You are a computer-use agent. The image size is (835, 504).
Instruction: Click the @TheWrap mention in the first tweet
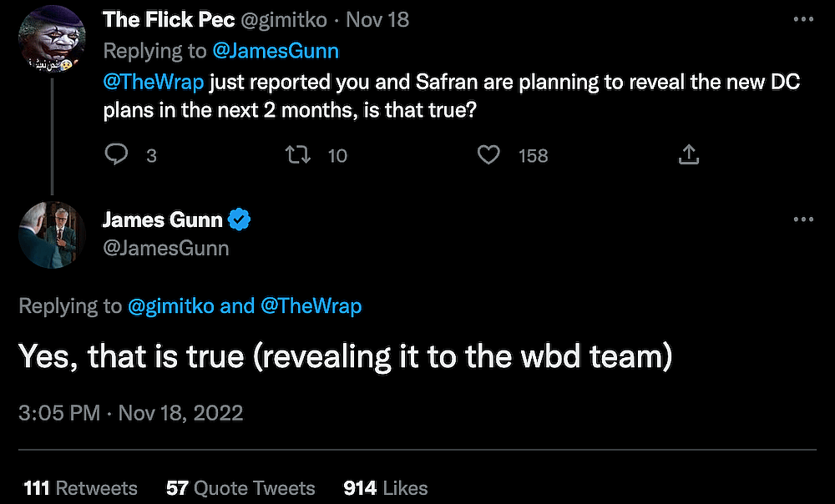click(x=153, y=81)
